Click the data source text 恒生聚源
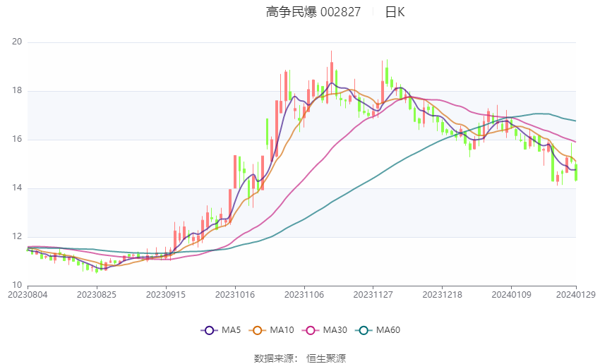Screen dimensions: 600x364 pos(326,358)
